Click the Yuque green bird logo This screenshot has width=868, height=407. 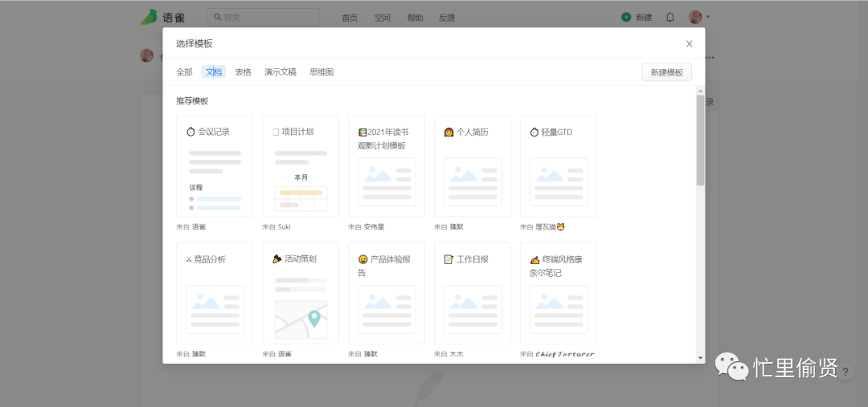click(x=149, y=17)
